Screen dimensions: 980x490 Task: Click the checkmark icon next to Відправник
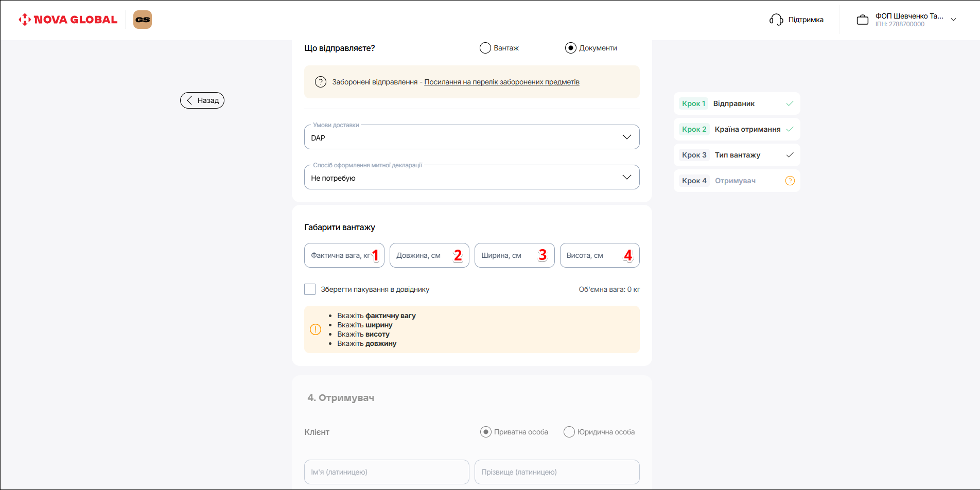[790, 103]
